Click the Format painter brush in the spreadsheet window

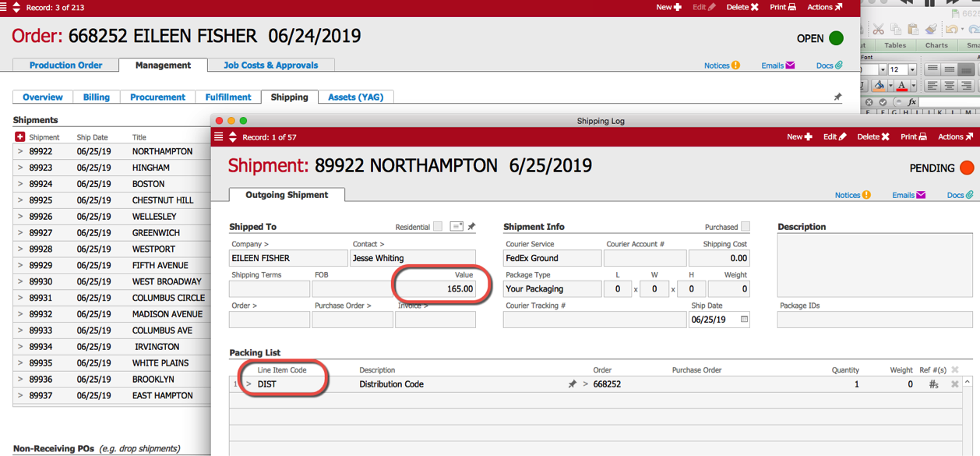point(931,29)
